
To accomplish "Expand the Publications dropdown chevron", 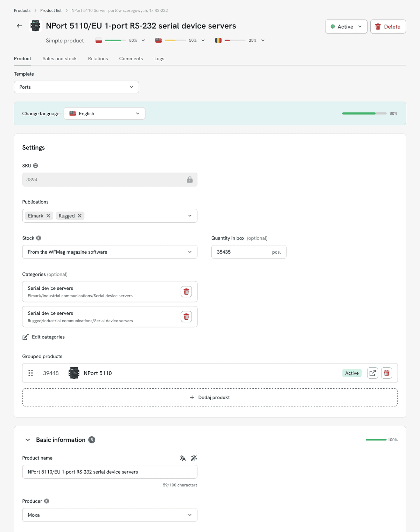I will 190,216.
